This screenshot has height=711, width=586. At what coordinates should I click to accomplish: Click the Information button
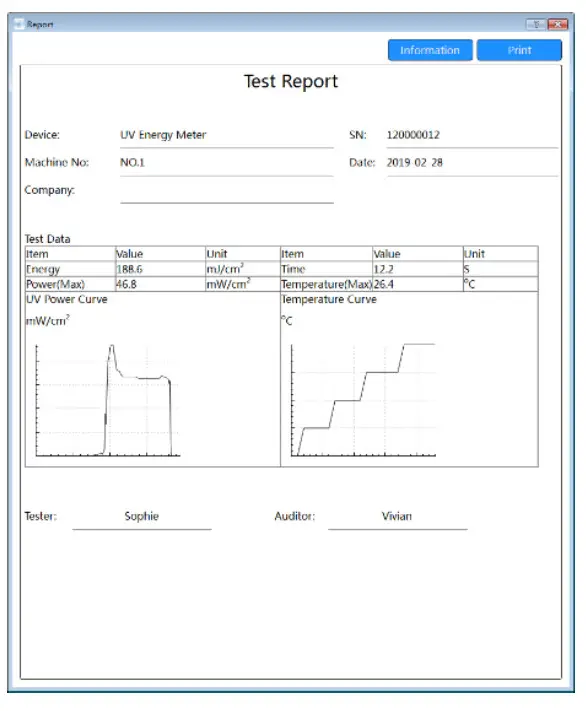point(430,50)
